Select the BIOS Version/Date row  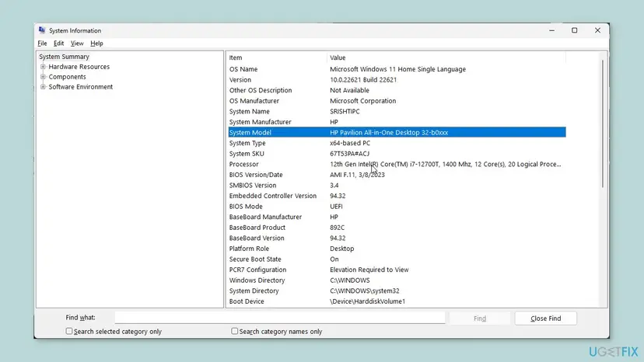coord(397,175)
